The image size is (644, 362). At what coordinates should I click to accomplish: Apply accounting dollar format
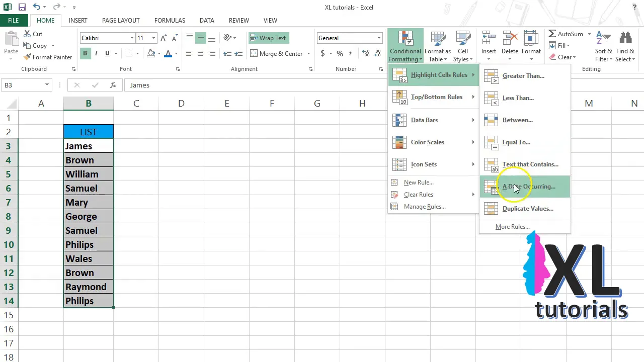323,54
